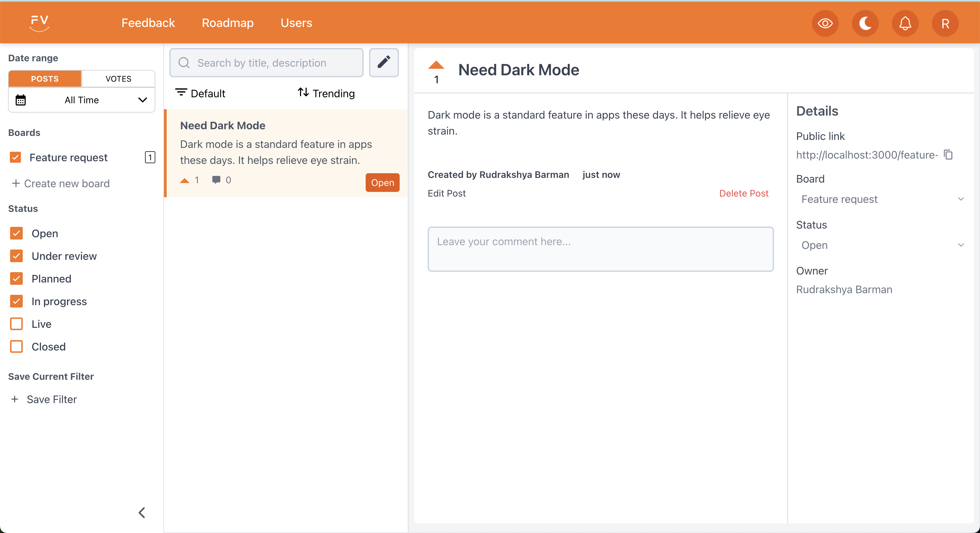Copy public link with clipboard icon

pos(948,155)
